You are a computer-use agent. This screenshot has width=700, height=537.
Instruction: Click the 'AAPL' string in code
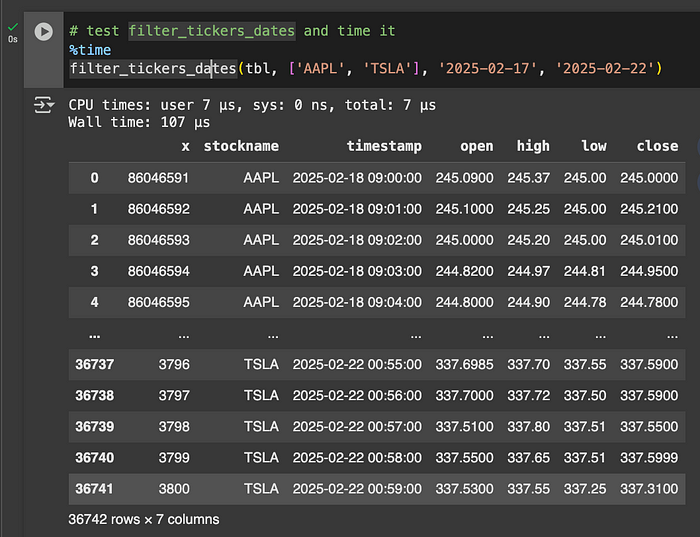point(320,68)
